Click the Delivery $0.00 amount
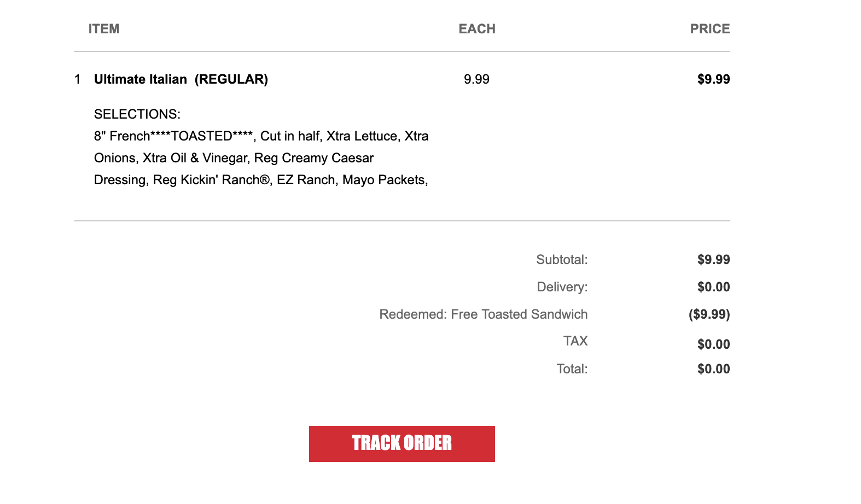 click(713, 287)
